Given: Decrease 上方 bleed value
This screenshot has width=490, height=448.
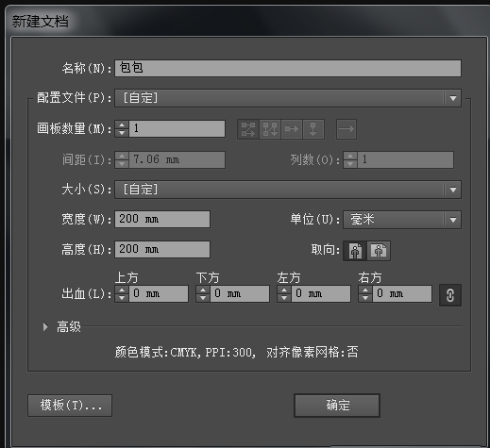Looking at the screenshot, I should [122, 298].
